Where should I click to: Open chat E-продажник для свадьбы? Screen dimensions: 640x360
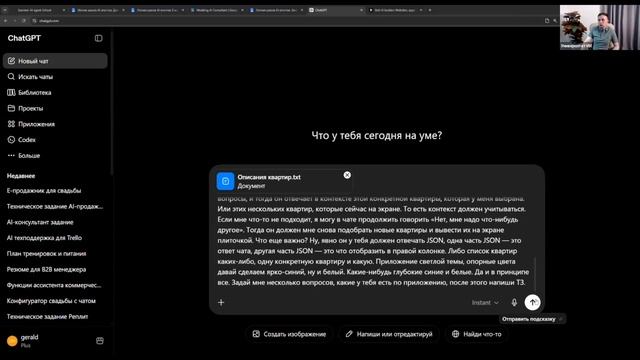pos(55,191)
